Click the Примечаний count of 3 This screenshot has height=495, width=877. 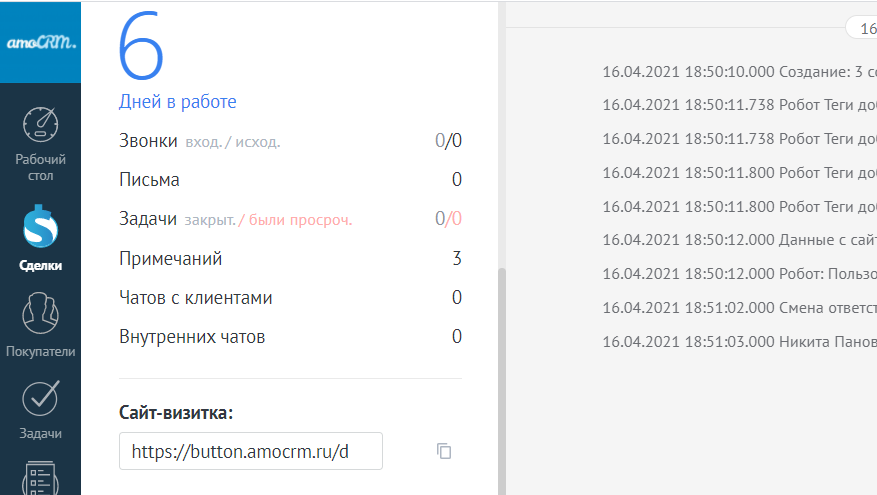click(456, 259)
